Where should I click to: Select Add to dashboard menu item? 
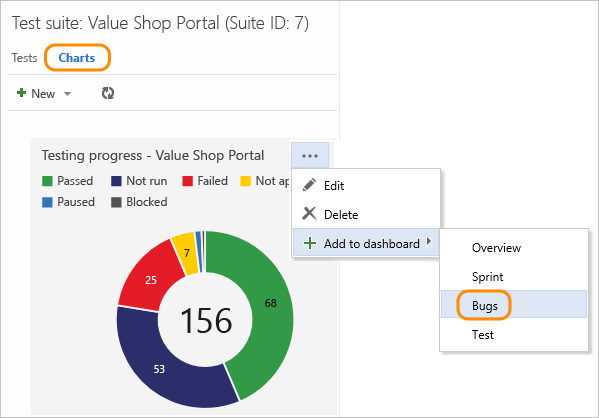pyautogui.click(x=366, y=243)
